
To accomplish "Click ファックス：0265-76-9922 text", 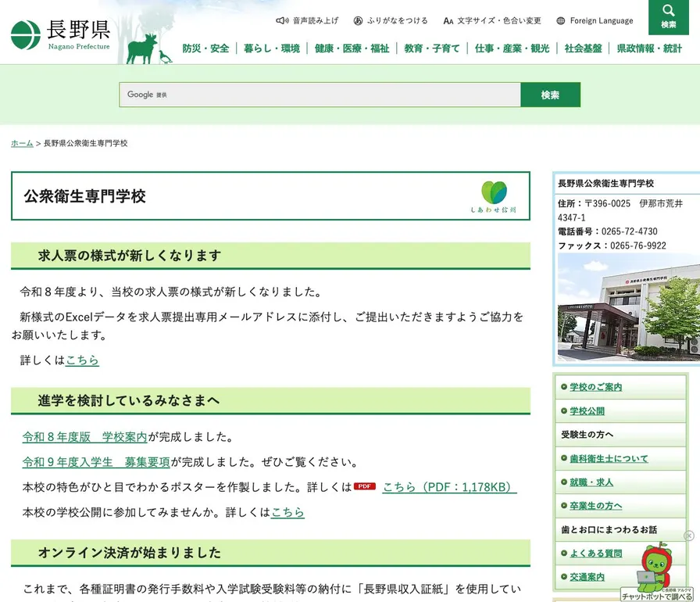I will coord(612,245).
